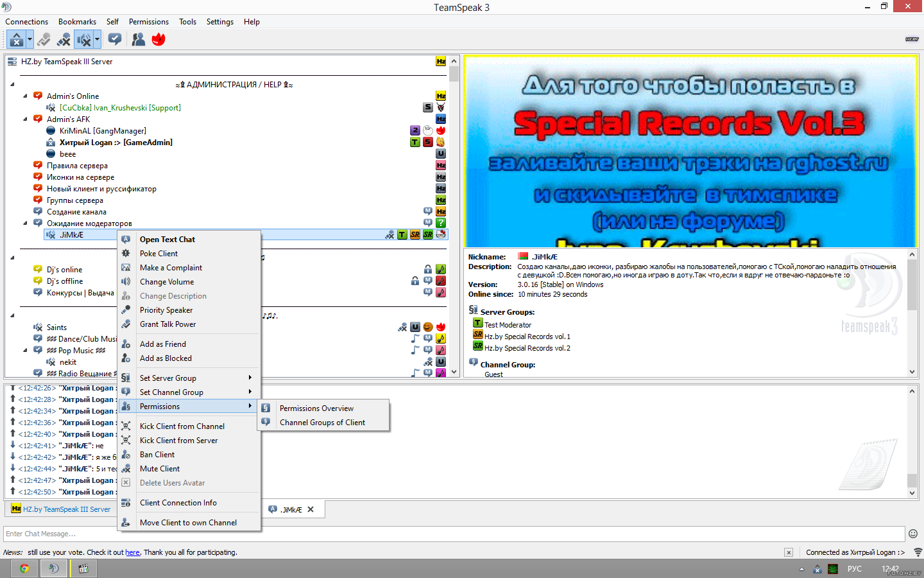Click the Ban Client icon
Image resolution: width=924 pixels, height=578 pixels.
click(x=126, y=454)
